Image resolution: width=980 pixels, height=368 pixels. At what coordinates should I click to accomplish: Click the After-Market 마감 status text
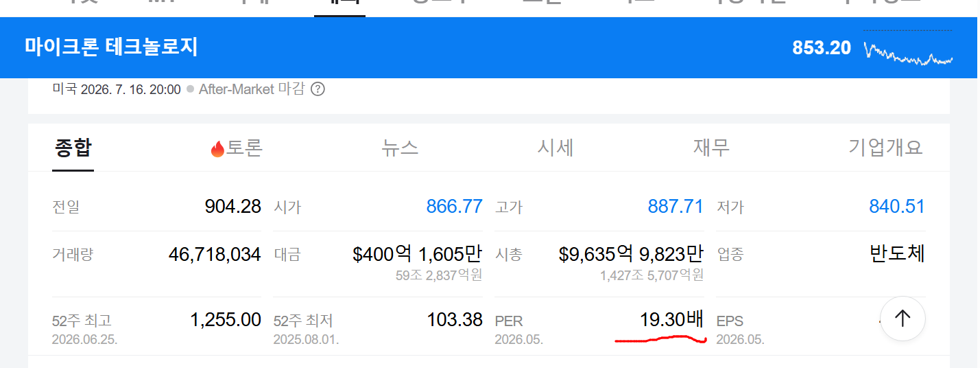[252, 89]
